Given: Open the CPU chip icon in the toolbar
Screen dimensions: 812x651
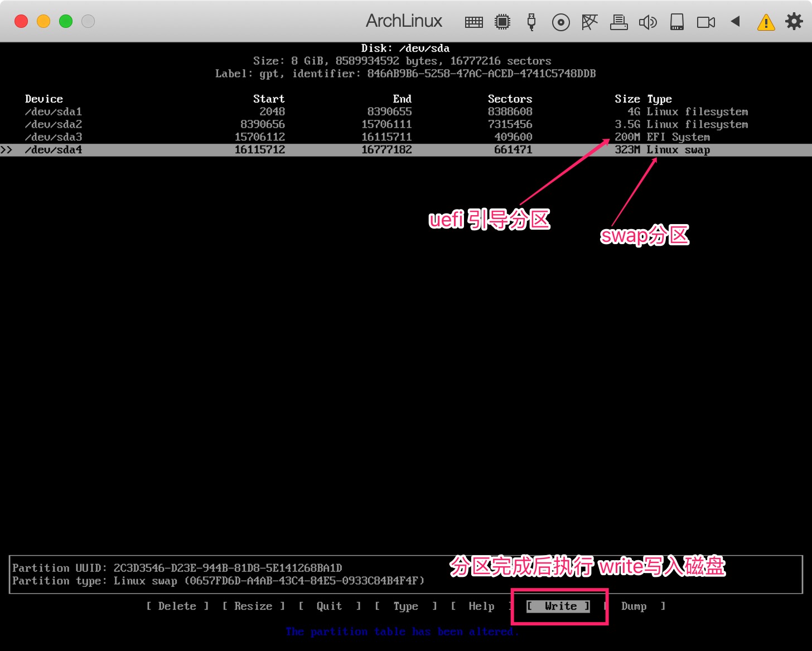Looking at the screenshot, I should (x=502, y=22).
